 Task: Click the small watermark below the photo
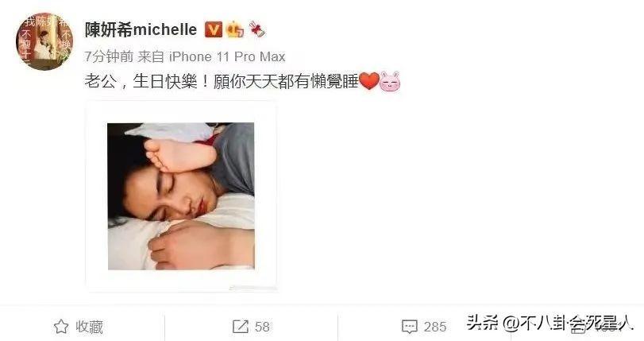tap(253, 288)
